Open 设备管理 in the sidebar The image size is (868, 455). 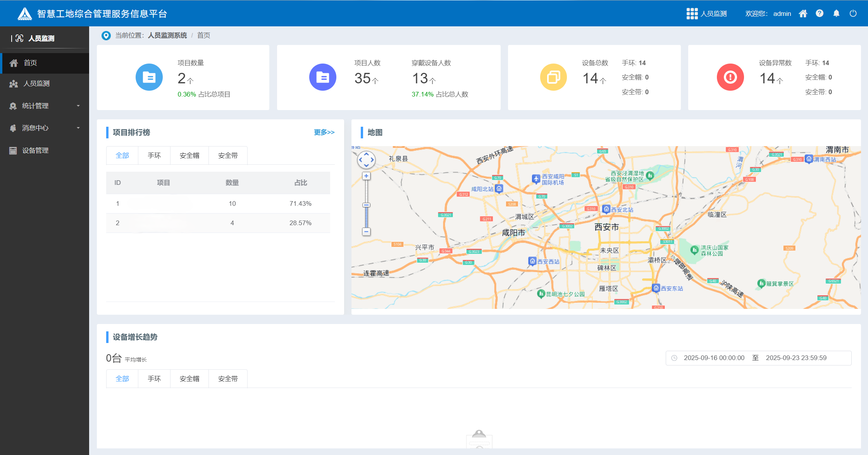(35, 150)
